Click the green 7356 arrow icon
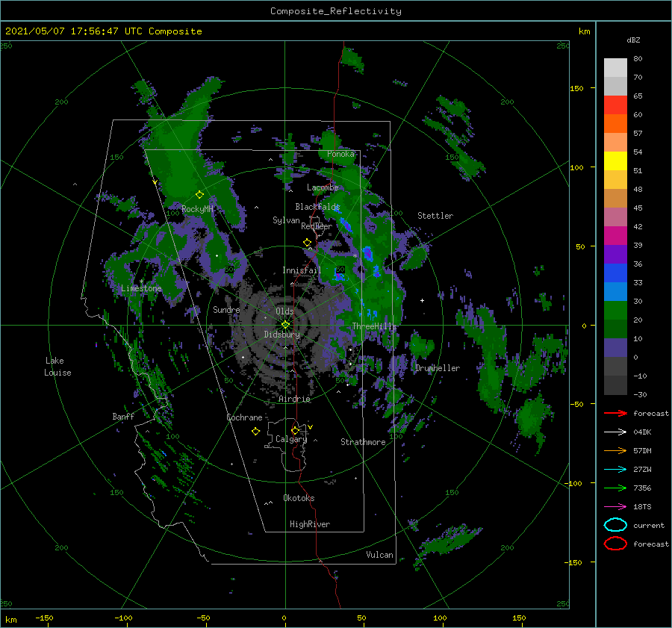Viewport: 672px width, 628px height. tap(615, 488)
